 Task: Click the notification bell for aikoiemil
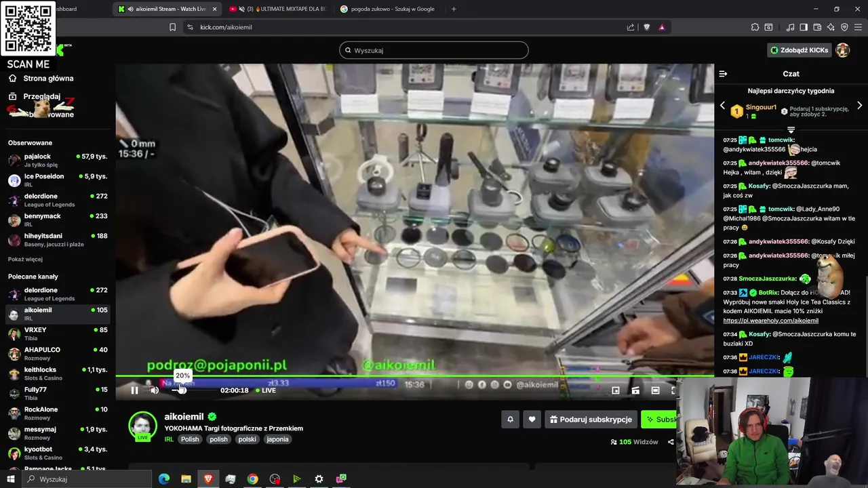(511, 420)
